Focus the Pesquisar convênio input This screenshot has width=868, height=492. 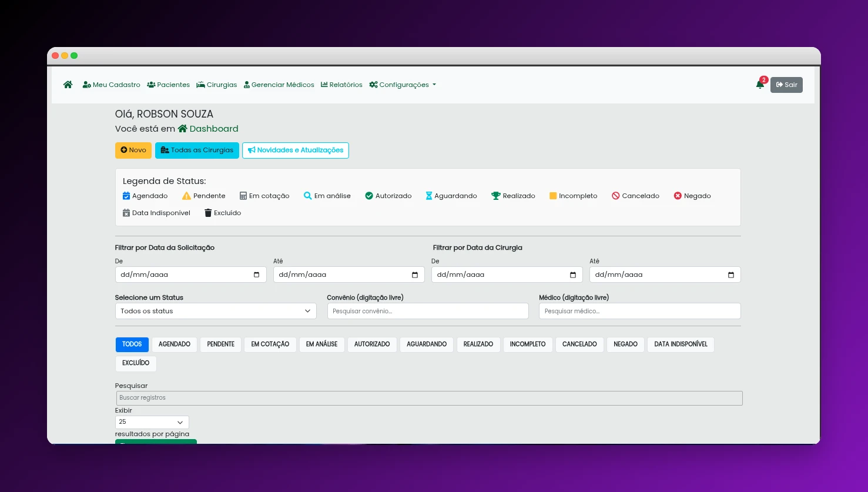point(428,311)
